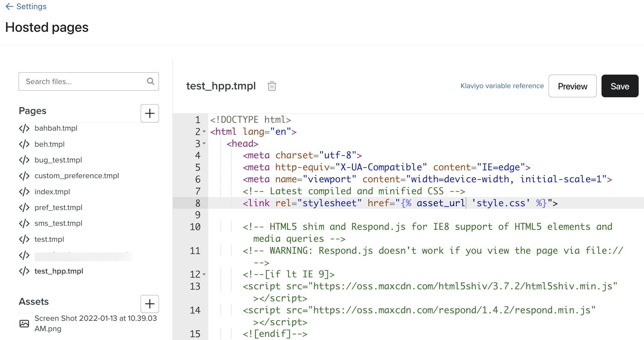Click the code icon next to bahbah.tmpl
644x340 pixels.
[x=25, y=127]
